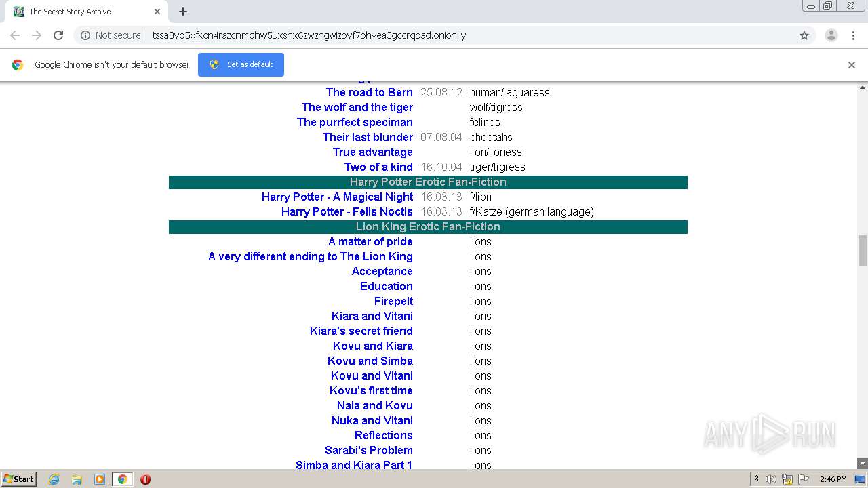Open Two of a kind link
Screen dimensions: 868x488
point(378,167)
